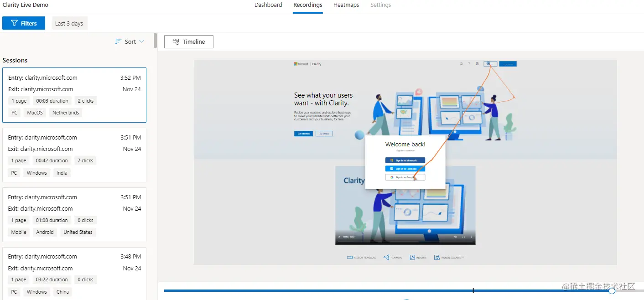This screenshot has width=644, height=300.
Task: Click the question mark help icon
Action: tap(469, 64)
